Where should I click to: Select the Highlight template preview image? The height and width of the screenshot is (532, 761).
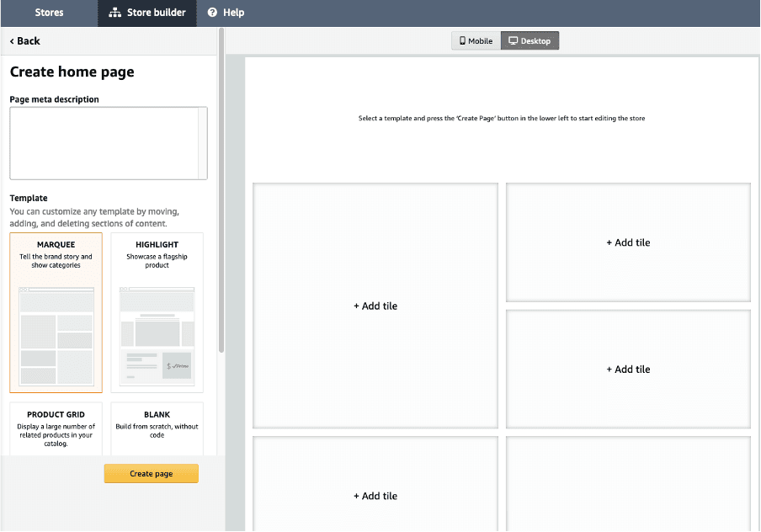click(157, 335)
